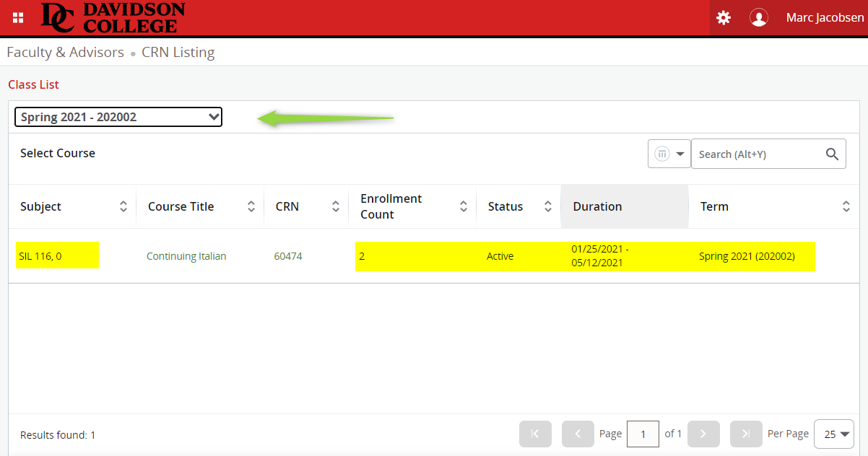
Task: Sort by the Subject column arrows
Action: [123, 206]
